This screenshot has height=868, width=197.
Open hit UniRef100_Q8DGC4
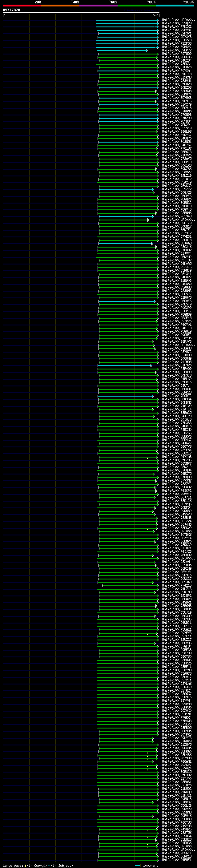click(x=177, y=64)
